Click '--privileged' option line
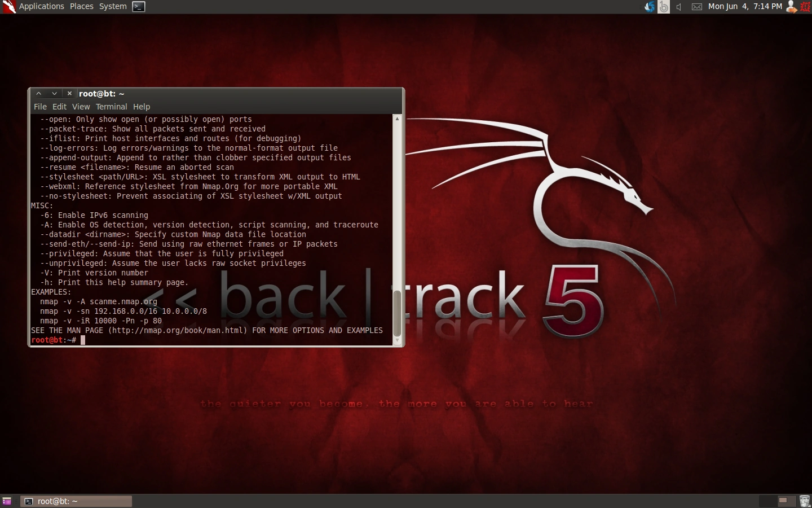The image size is (812, 508). 162,253
